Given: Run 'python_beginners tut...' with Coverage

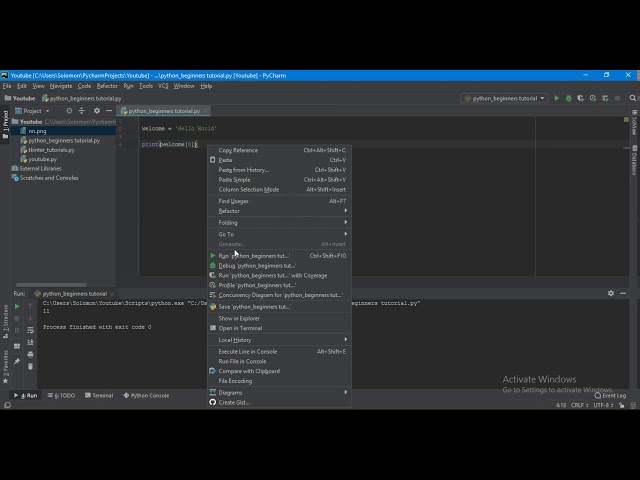Looking at the screenshot, I should pos(280,276).
